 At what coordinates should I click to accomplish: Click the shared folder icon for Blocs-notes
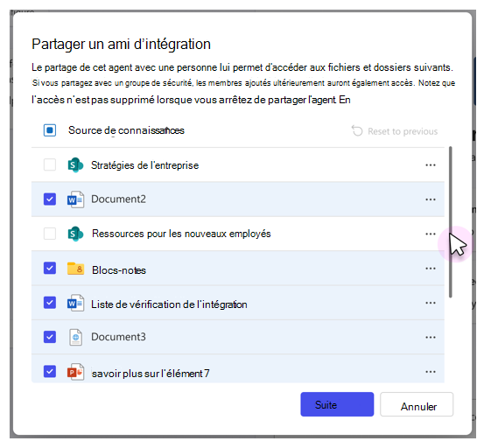pyautogui.click(x=75, y=269)
